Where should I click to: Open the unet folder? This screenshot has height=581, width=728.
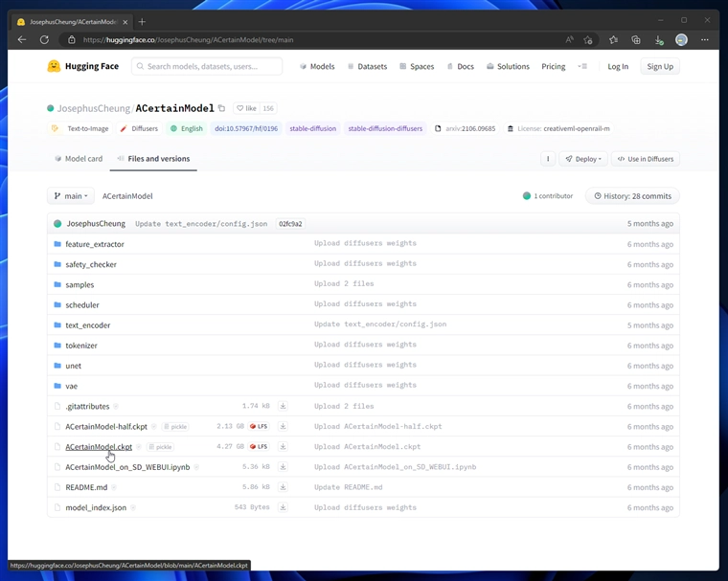click(74, 366)
